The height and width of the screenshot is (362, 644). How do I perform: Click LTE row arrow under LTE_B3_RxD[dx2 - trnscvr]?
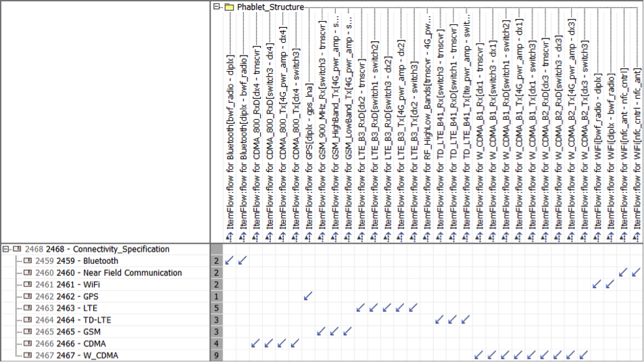(x=361, y=308)
